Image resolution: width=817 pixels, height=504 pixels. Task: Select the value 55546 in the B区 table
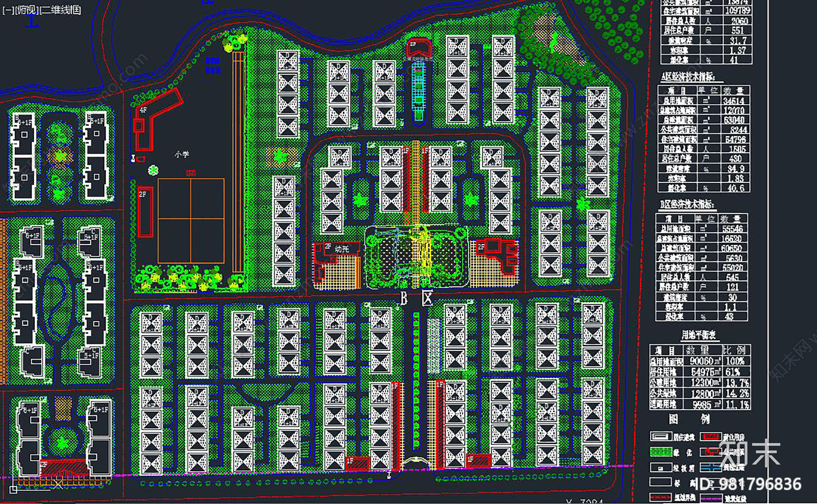click(732, 229)
